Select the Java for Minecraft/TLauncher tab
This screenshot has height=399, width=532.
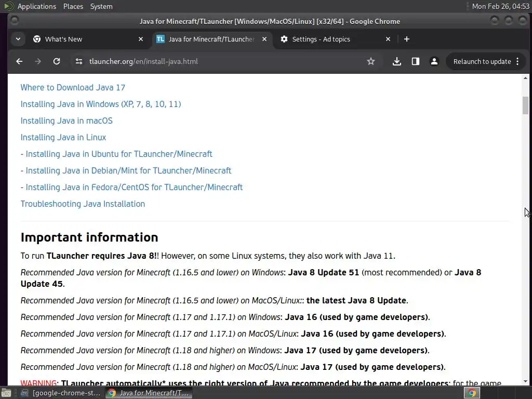(x=211, y=39)
